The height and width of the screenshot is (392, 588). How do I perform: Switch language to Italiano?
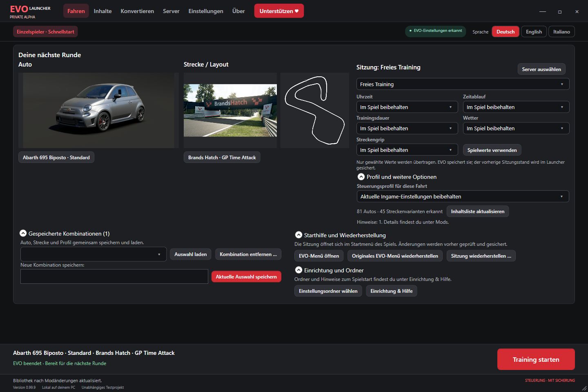click(561, 32)
